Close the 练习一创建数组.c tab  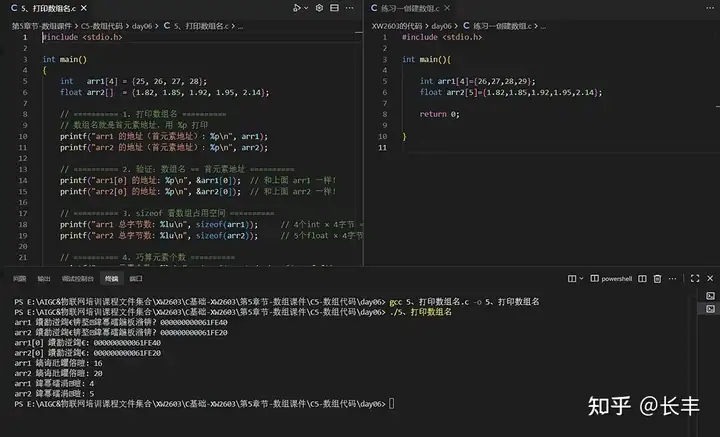[447, 8]
